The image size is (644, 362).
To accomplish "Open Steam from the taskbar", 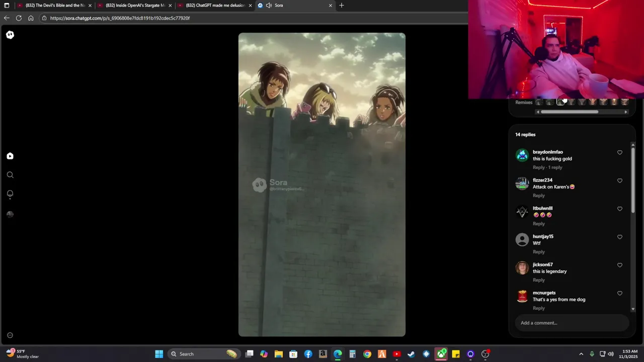I will [411, 354].
